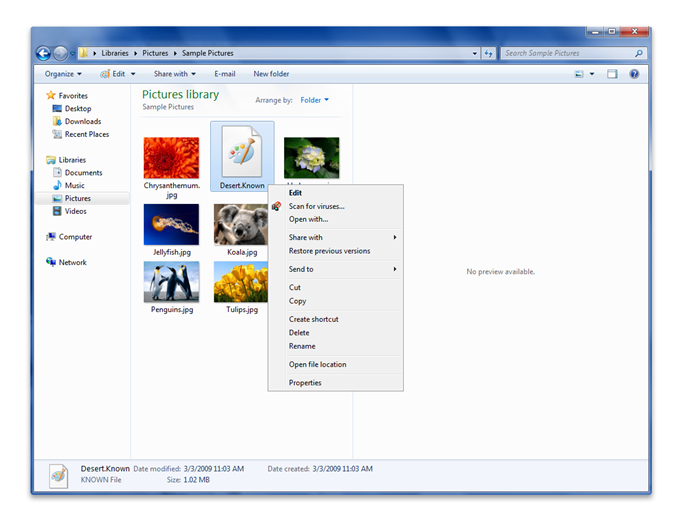This screenshot has width=681, height=524.
Task: Select the Tulips.jpg thumbnail
Action: 241,282
